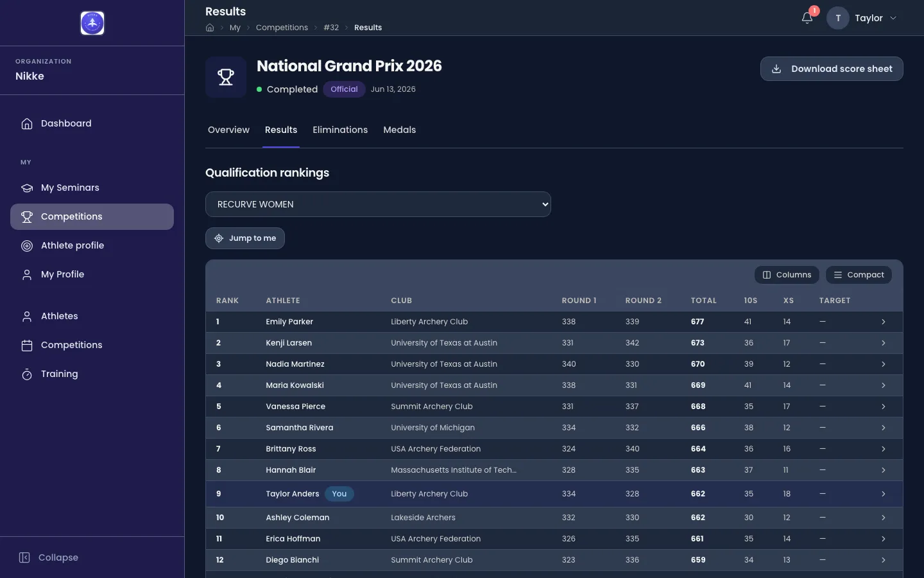Click the download icon in score sheet button
The width and height of the screenshot is (924, 578).
(x=776, y=69)
